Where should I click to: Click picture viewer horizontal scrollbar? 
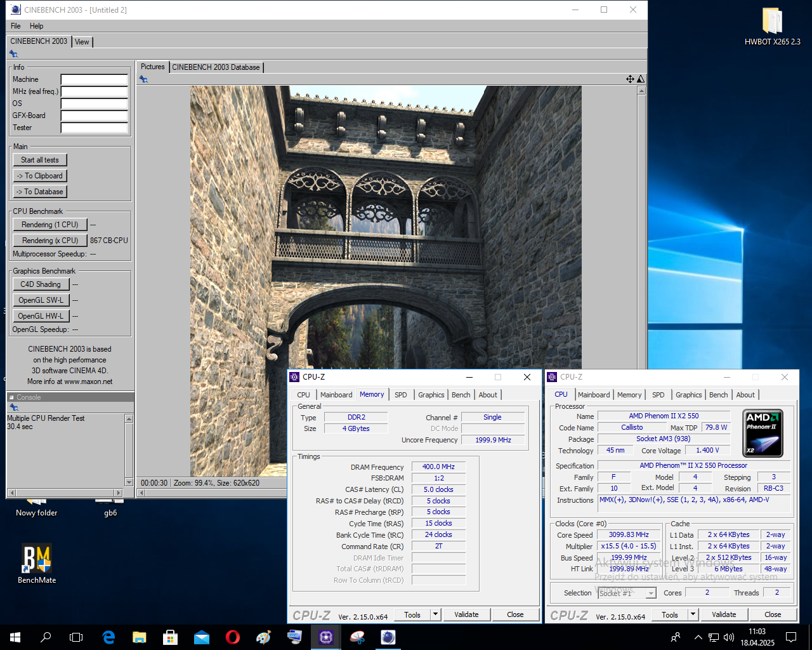[x=387, y=493]
